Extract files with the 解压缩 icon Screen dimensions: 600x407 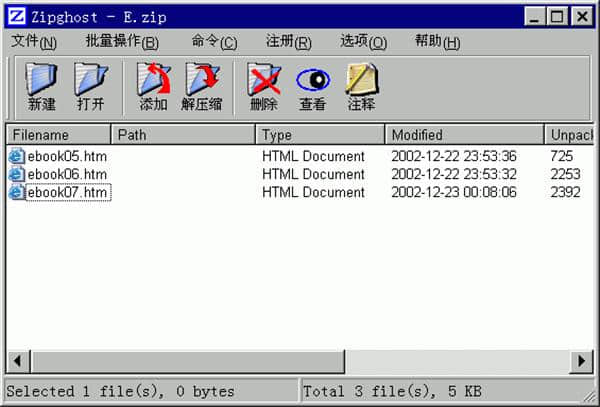tap(203, 79)
